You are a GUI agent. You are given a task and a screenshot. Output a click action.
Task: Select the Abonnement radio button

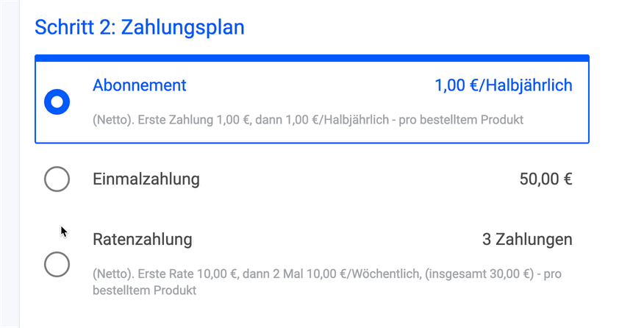click(x=57, y=101)
